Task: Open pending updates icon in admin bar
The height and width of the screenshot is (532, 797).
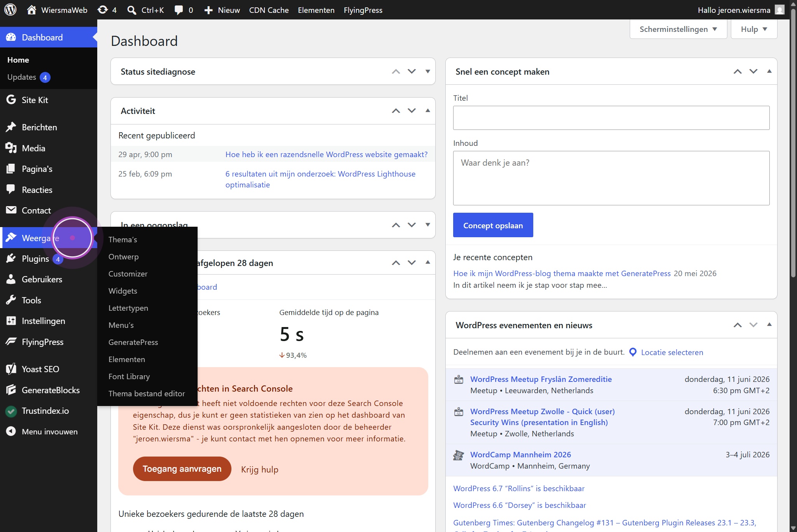Action: pyautogui.click(x=103, y=10)
